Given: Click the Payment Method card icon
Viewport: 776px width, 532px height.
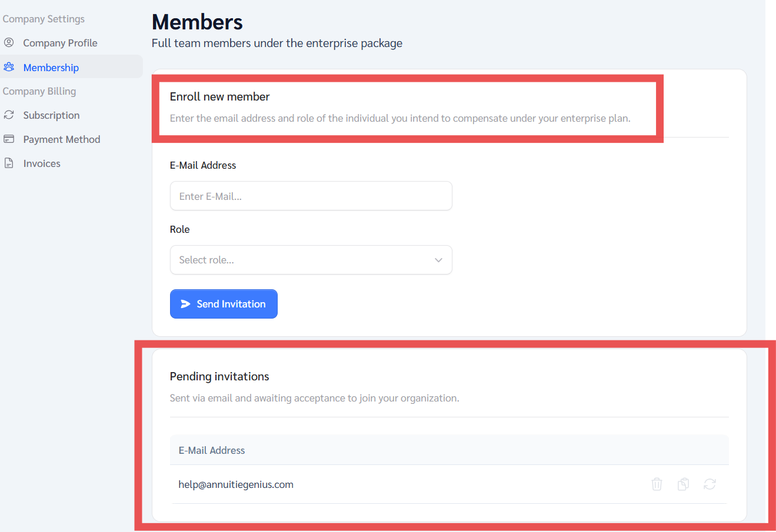Looking at the screenshot, I should pos(9,139).
